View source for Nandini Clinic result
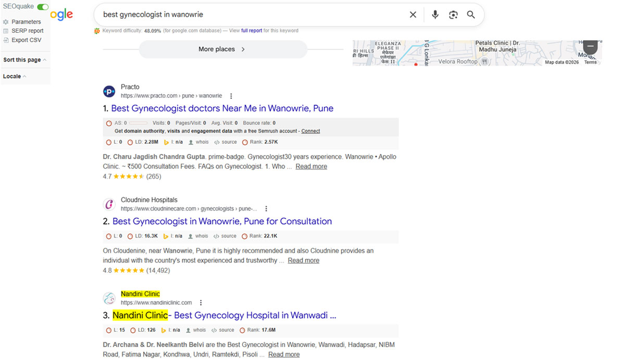The width and height of the screenshot is (625, 364). pyautogui.click(x=223, y=330)
